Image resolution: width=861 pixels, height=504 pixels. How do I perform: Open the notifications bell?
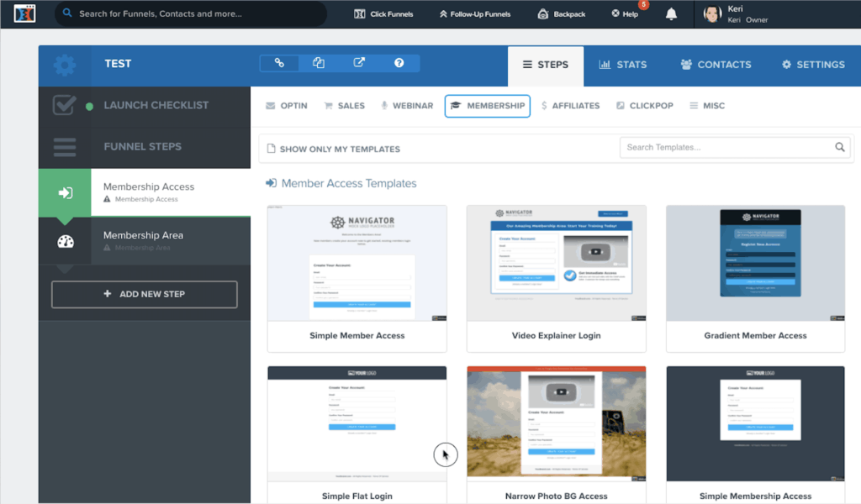671,14
